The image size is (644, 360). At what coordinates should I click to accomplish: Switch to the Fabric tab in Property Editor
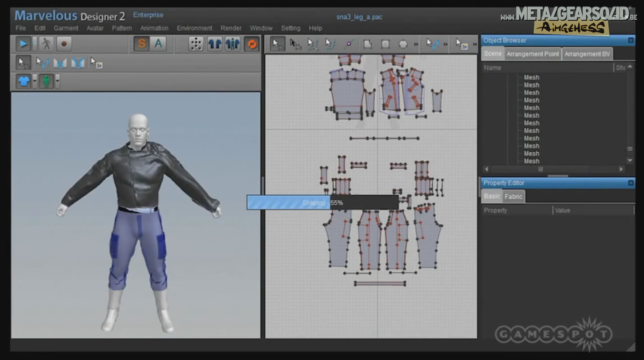pyautogui.click(x=513, y=196)
